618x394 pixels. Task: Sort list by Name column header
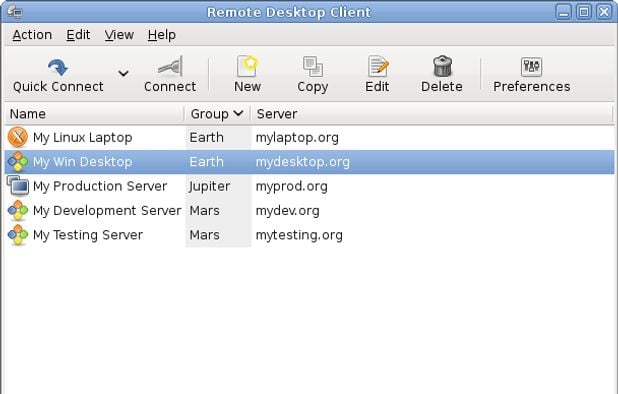pos(95,114)
